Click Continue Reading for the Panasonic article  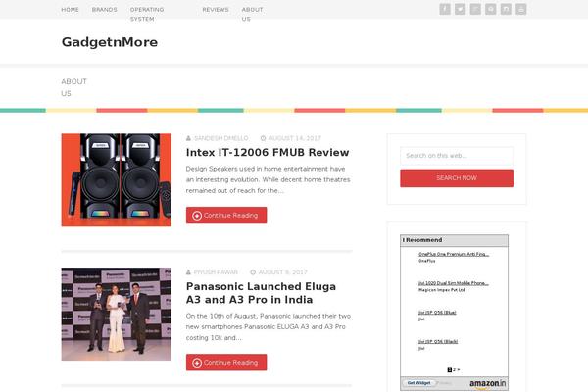[x=226, y=363]
